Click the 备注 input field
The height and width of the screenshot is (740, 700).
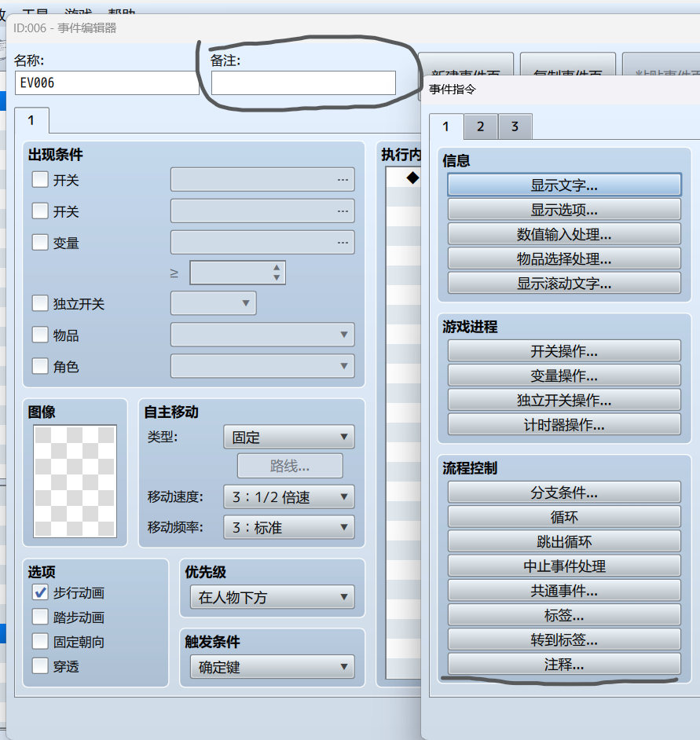(303, 83)
